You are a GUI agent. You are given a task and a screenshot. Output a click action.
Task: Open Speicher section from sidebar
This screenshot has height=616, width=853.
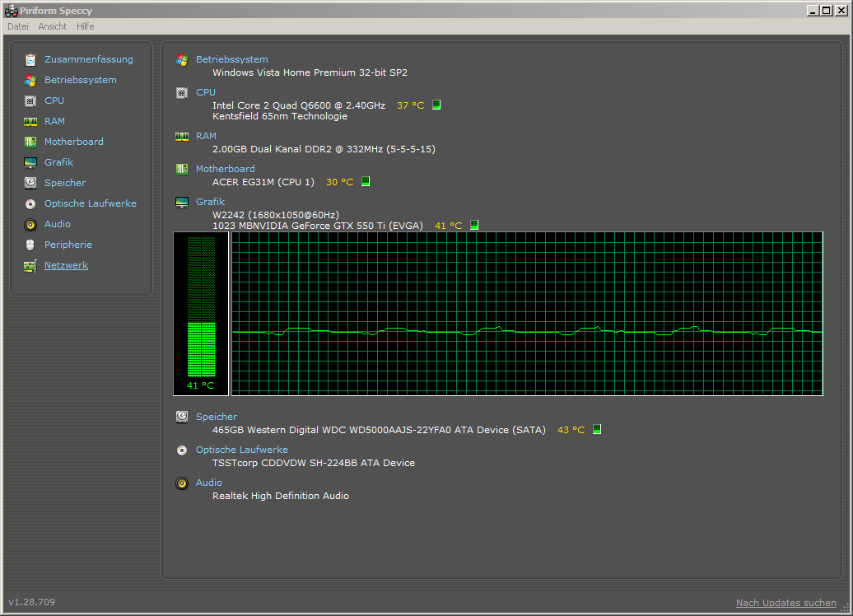pyautogui.click(x=65, y=183)
